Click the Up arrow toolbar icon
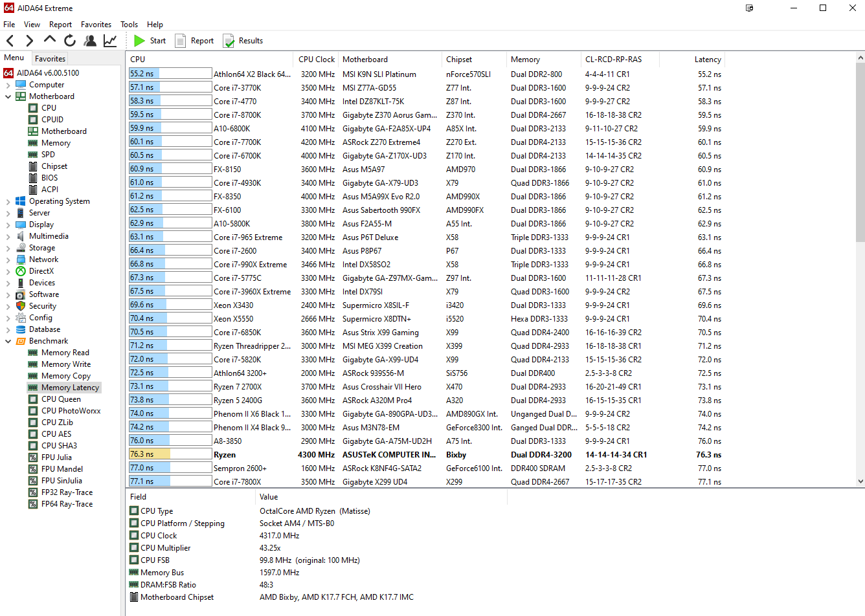Image resolution: width=865 pixels, height=616 pixels. (x=50, y=40)
